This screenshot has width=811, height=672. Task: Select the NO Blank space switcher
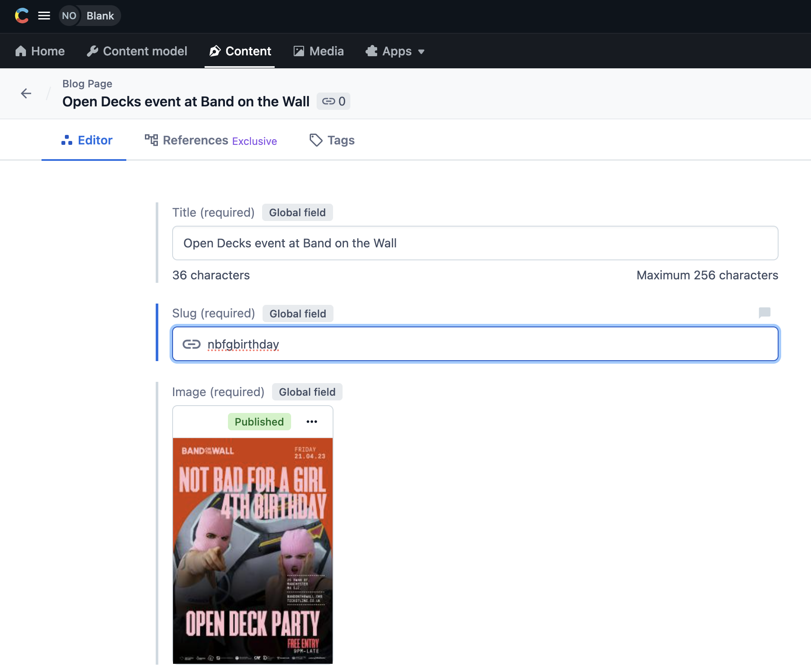90,16
